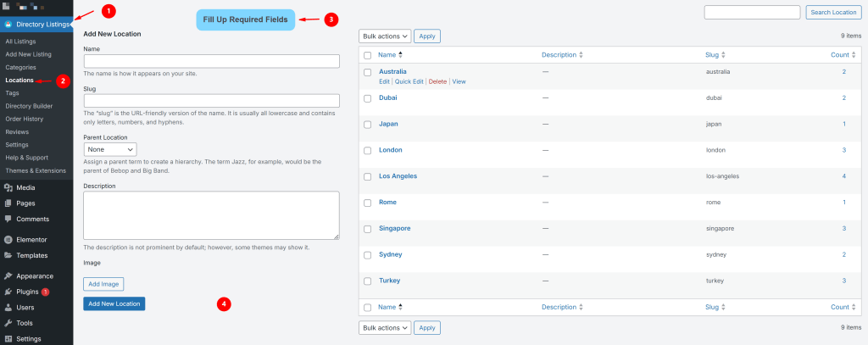Check the Turkey row checkbox
Screen dimensions: 868x345
click(368, 281)
